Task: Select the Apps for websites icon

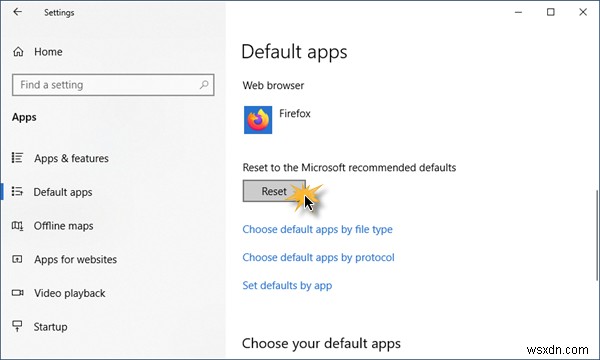Action: [x=17, y=259]
